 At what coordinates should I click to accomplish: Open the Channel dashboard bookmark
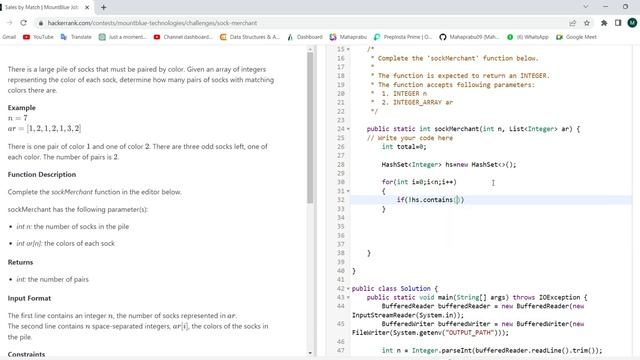(x=183, y=37)
